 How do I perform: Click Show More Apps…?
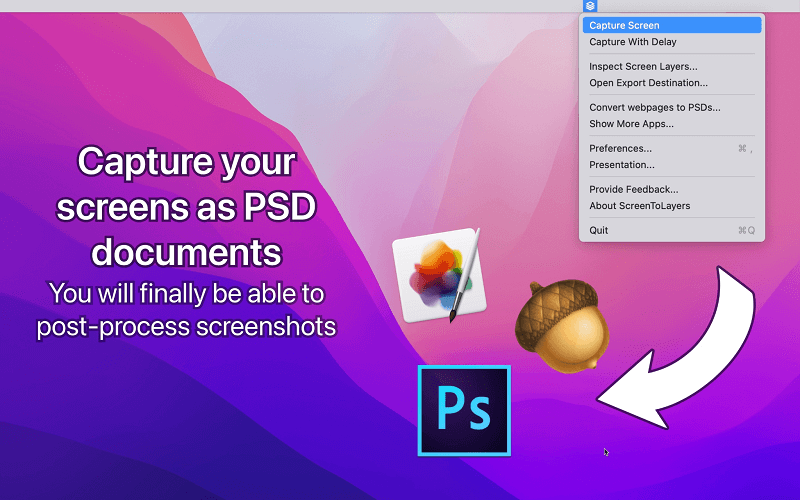click(x=672, y=123)
